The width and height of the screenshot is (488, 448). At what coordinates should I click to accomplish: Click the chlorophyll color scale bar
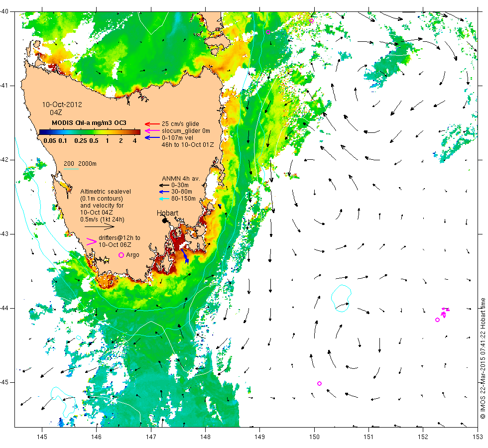pos(90,132)
